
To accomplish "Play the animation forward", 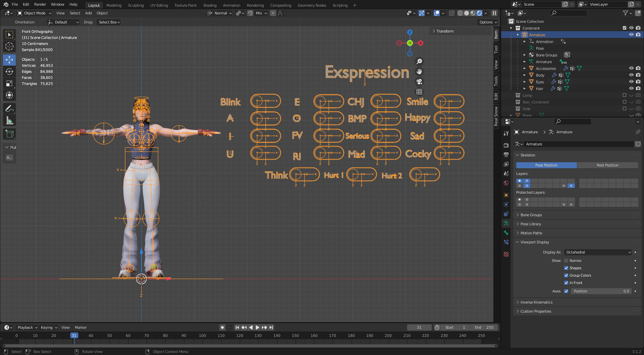I will (257, 327).
